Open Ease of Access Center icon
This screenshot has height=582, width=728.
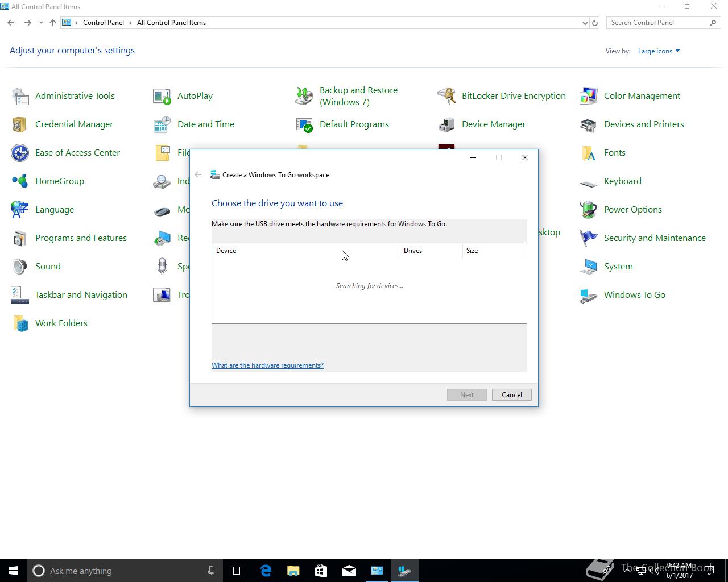pyautogui.click(x=20, y=153)
